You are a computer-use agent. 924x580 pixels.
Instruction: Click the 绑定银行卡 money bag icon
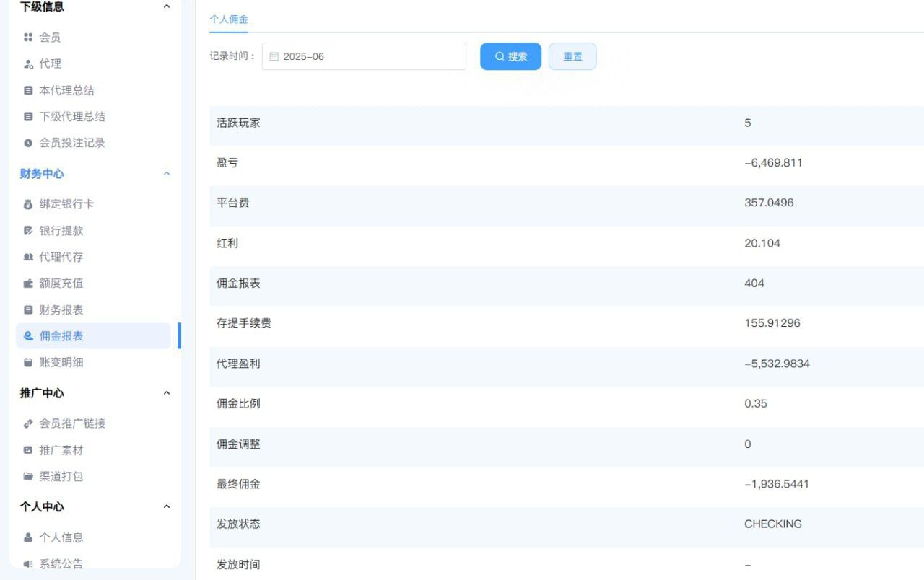pyautogui.click(x=28, y=204)
